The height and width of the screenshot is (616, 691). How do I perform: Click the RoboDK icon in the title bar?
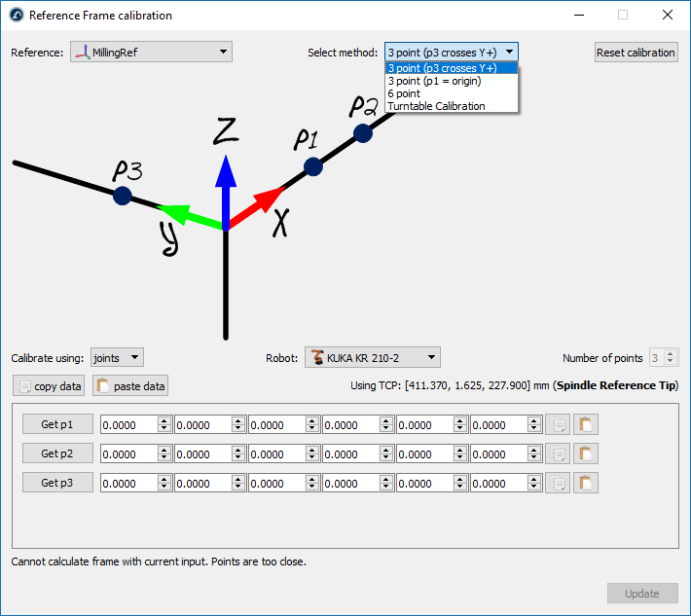click(x=15, y=15)
